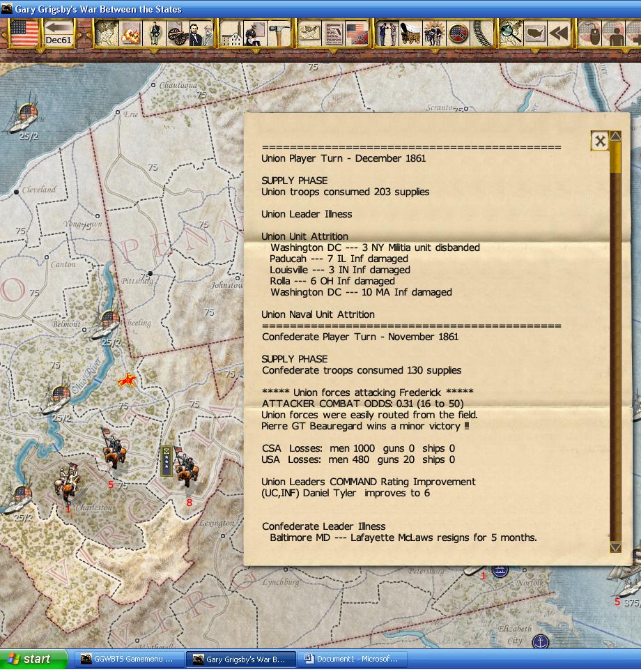
Task: Click 'Union troops consumed 203 supplies' line
Action: pos(346,192)
